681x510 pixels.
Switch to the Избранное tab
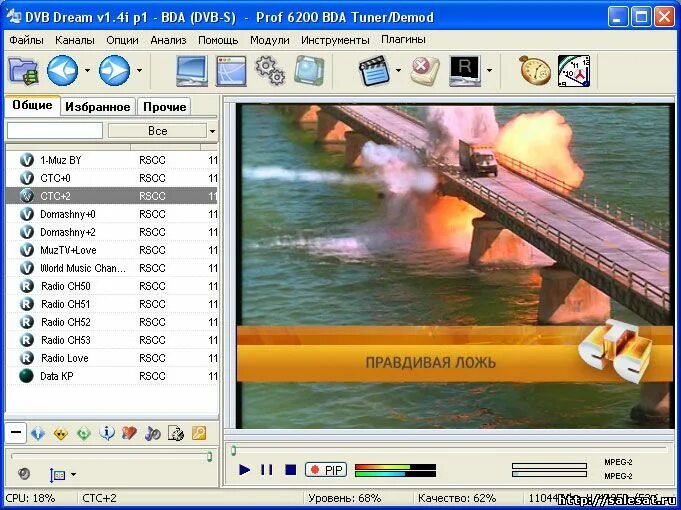click(98, 107)
